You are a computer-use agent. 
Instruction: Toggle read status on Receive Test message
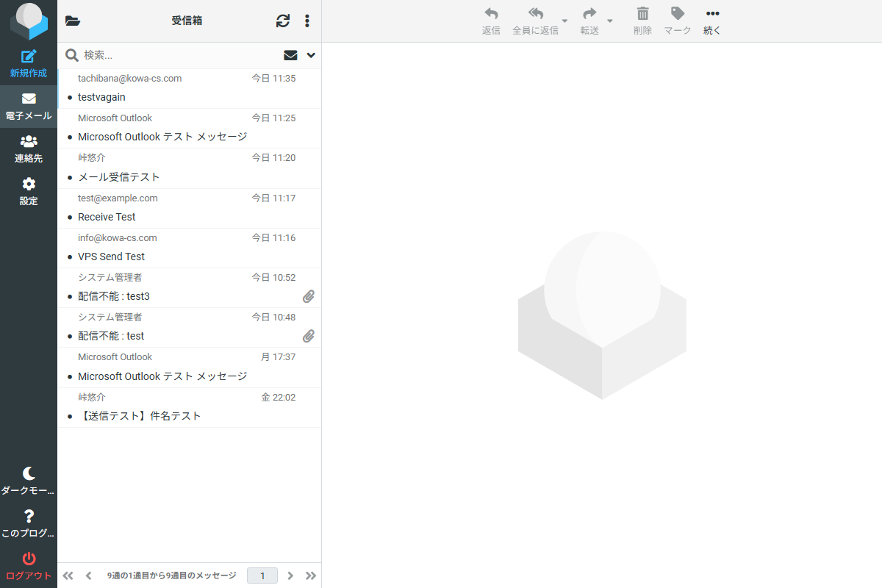click(68, 217)
